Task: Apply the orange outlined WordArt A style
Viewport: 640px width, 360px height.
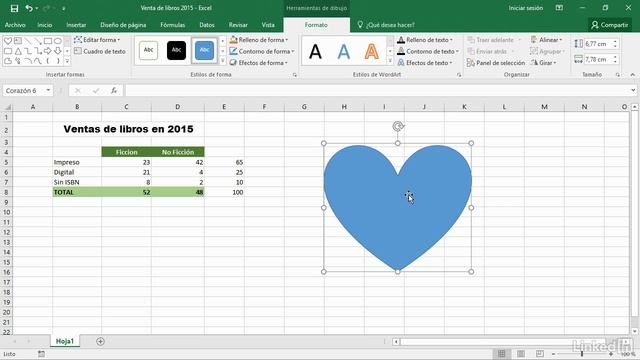Action: pyautogui.click(x=371, y=52)
